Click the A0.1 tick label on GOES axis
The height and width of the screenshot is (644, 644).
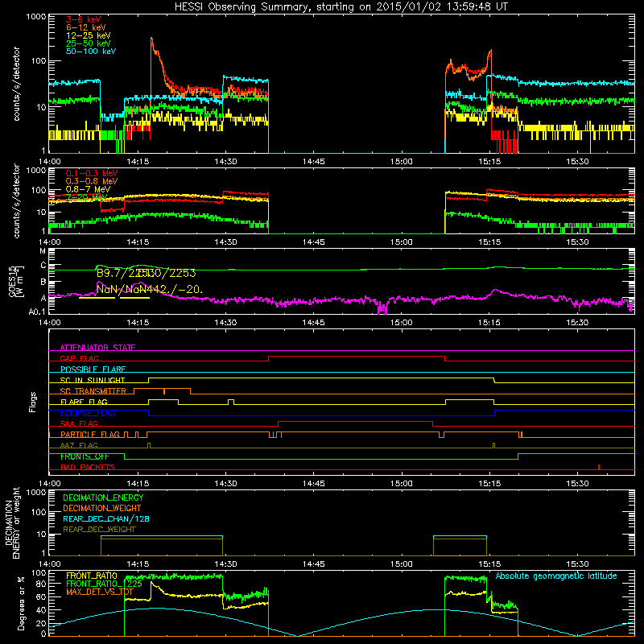tap(36, 312)
